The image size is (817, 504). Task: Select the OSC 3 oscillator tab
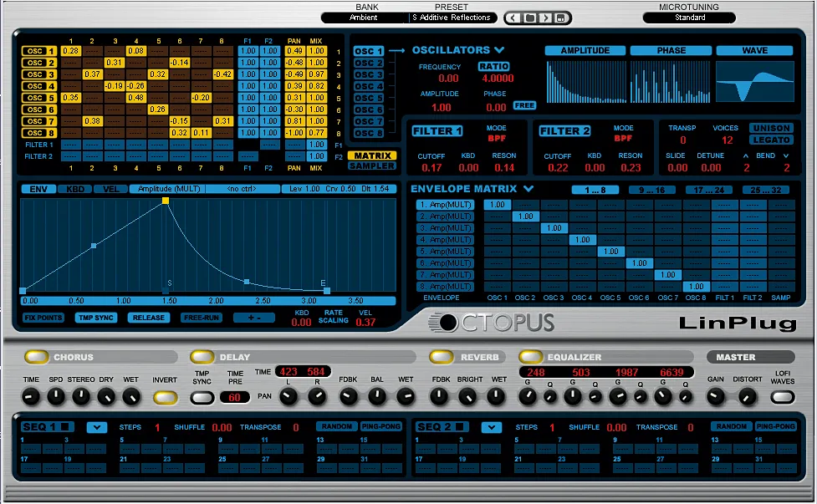[369, 75]
